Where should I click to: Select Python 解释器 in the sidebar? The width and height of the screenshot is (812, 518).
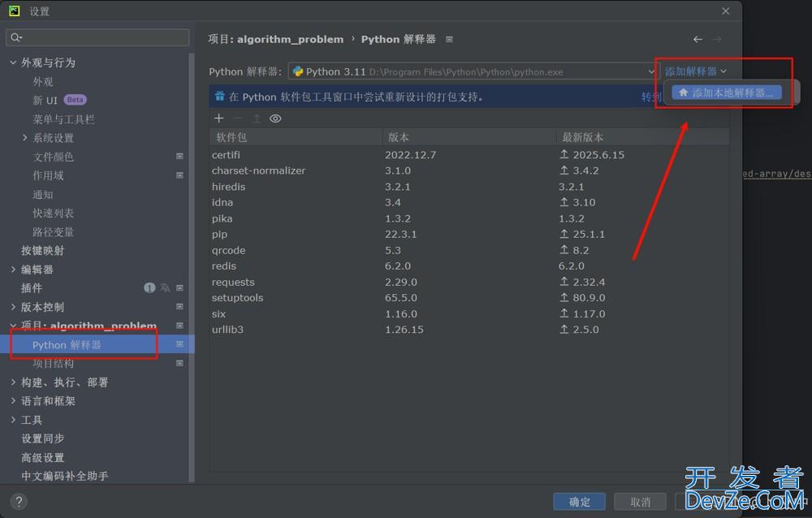point(97,344)
